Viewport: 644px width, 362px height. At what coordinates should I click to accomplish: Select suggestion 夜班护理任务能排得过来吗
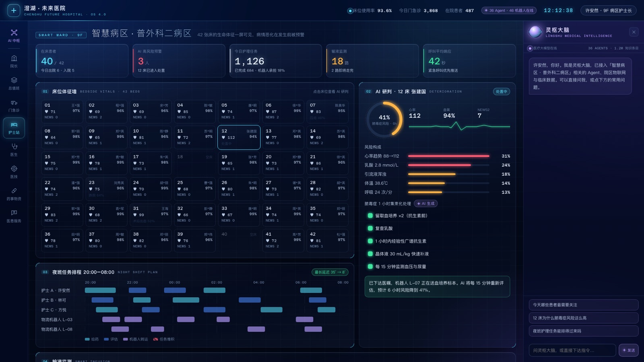[583, 331]
